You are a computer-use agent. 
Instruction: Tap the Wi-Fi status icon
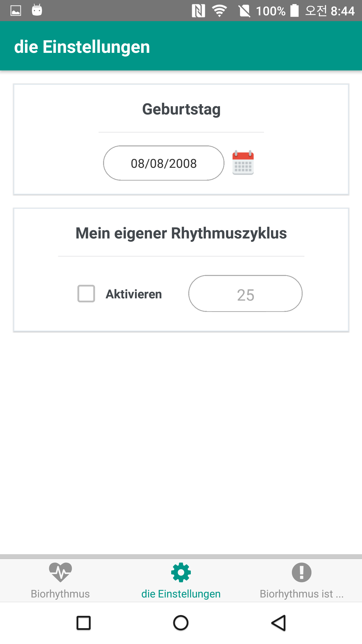219,11
